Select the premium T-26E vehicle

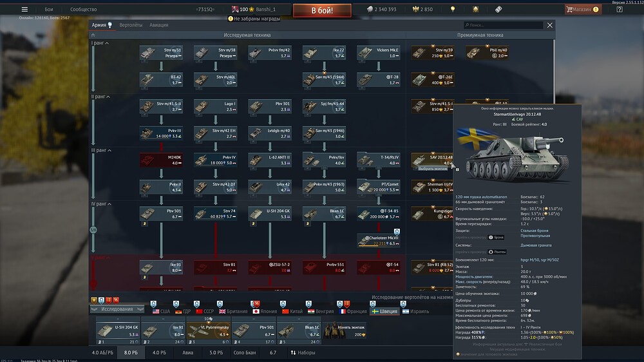tap(433, 79)
